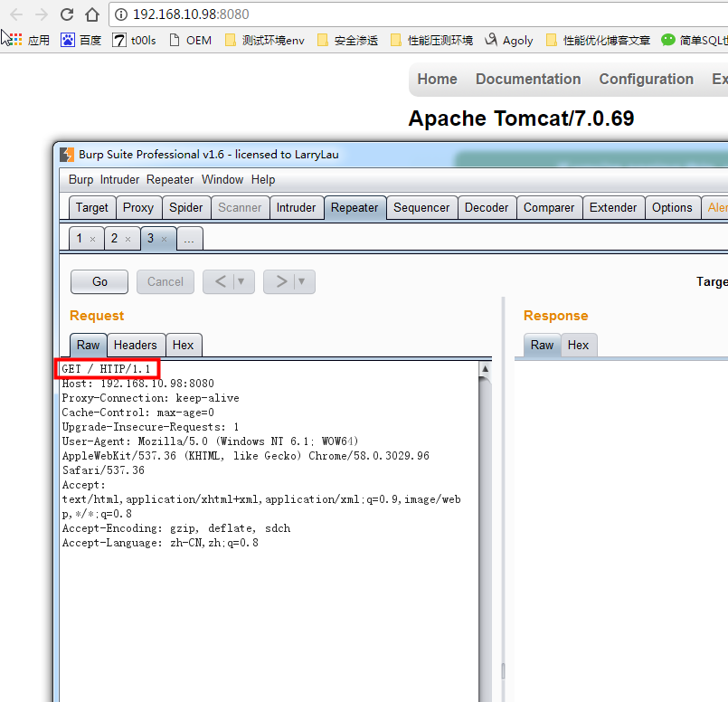The image size is (728, 702).
Task: Switch to the Proxy tab
Action: coord(138,207)
